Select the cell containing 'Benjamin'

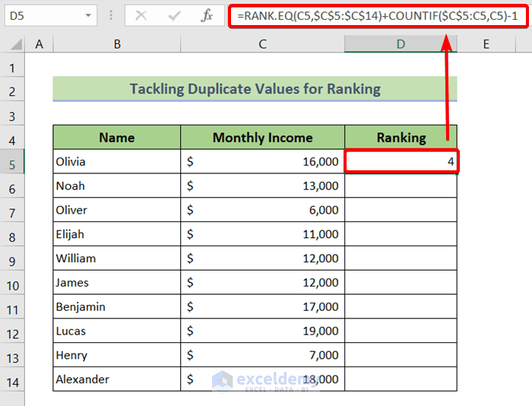pos(117,306)
